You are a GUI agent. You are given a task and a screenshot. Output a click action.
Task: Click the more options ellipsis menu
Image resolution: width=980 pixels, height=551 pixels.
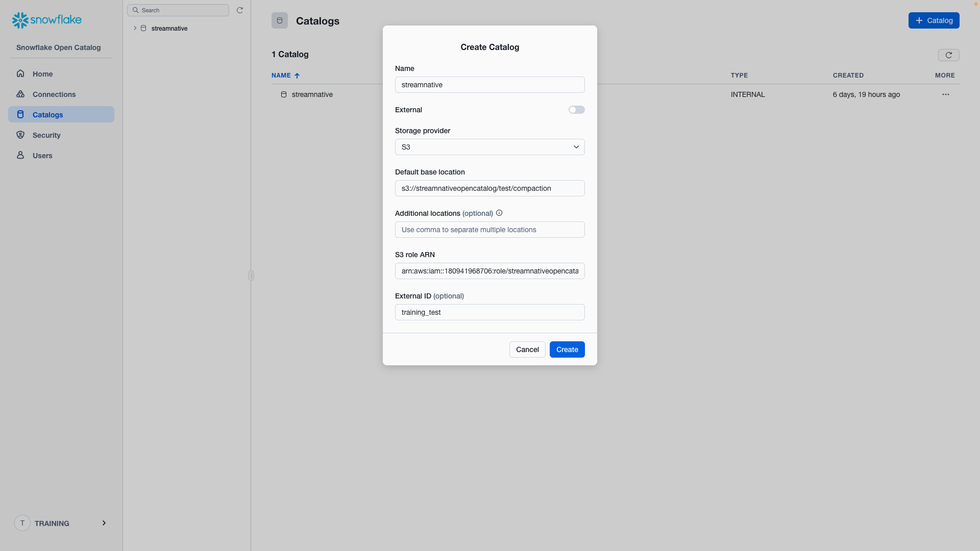946,94
